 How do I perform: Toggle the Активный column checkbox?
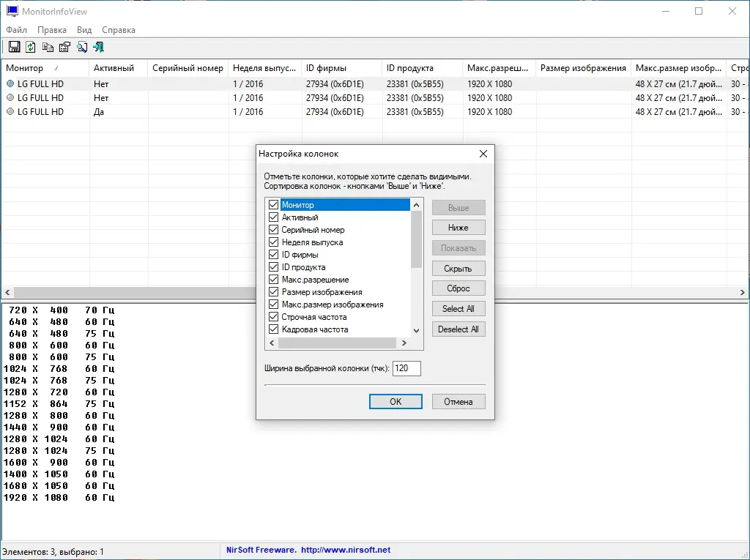[274, 217]
